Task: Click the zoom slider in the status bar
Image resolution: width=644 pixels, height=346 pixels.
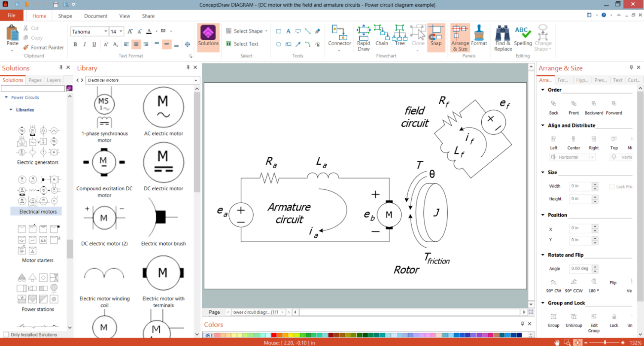Action: (605, 343)
